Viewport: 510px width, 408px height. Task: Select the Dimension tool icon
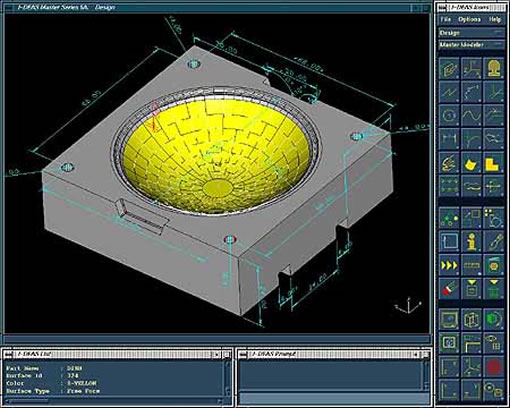pos(449,139)
